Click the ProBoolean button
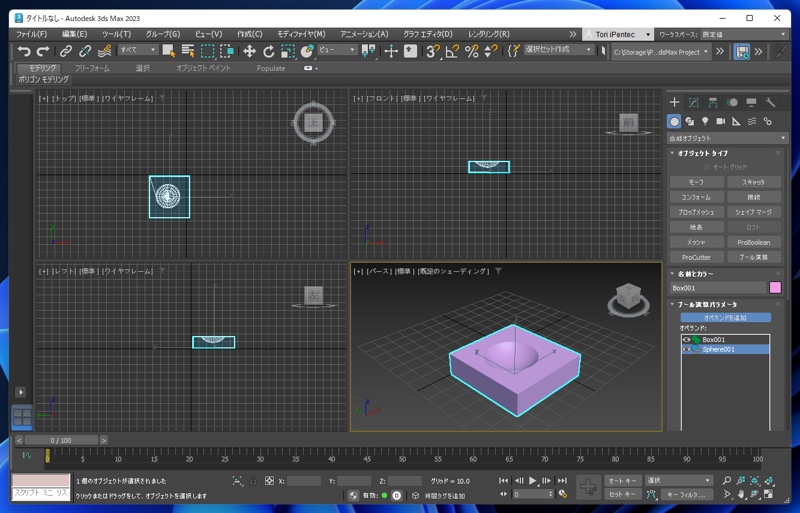The height and width of the screenshot is (513, 800). pyautogui.click(x=754, y=242)
